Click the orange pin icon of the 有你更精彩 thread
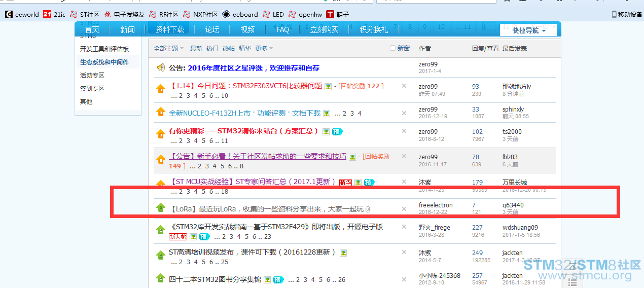 tap(161, 134)
